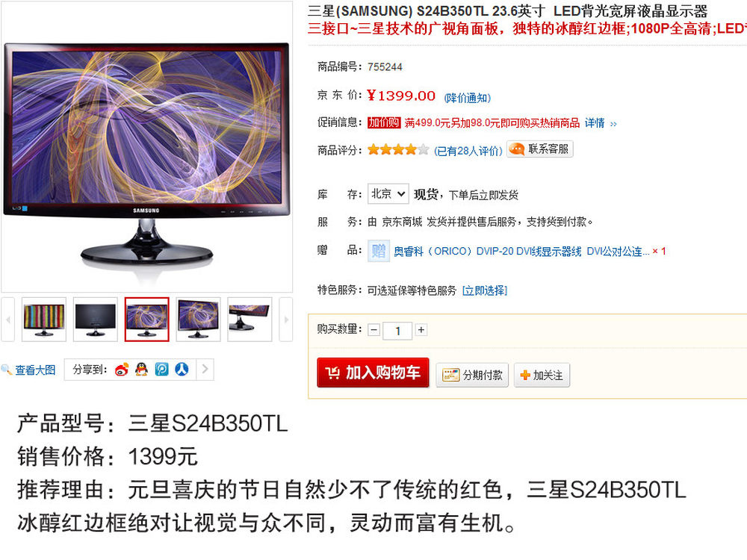The image size is (747, 560).
Task: Show previous thumbnails with left arrow
Action: click(8, 320)
